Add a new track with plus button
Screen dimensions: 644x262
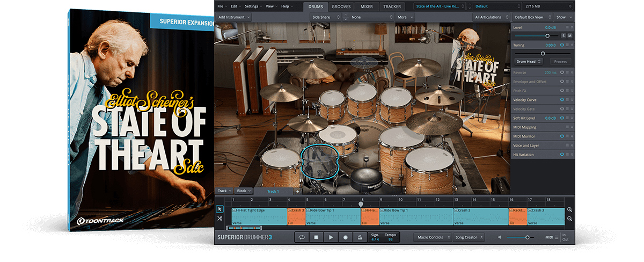(x=298, y=191)
